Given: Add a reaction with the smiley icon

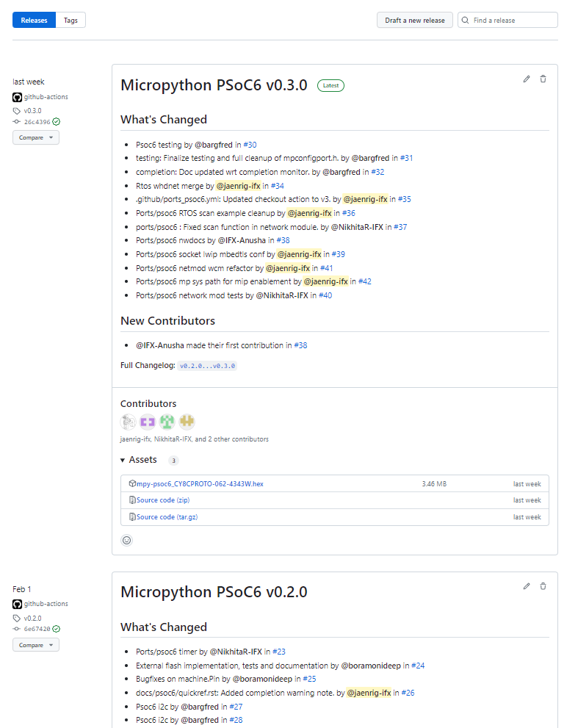Looking at the screenshot, I should [127, 541].
